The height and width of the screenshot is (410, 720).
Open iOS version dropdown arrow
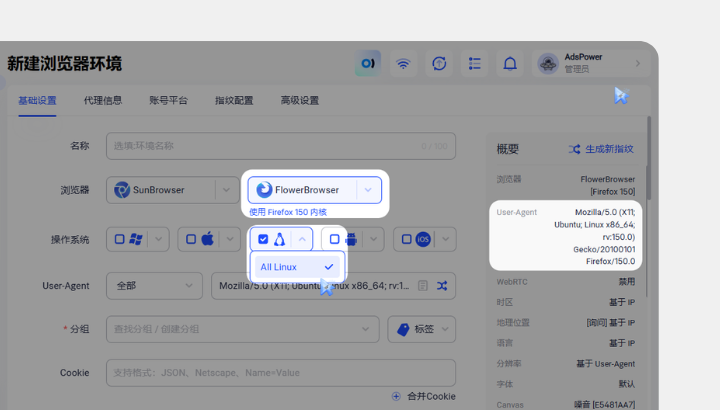(445, 239)
